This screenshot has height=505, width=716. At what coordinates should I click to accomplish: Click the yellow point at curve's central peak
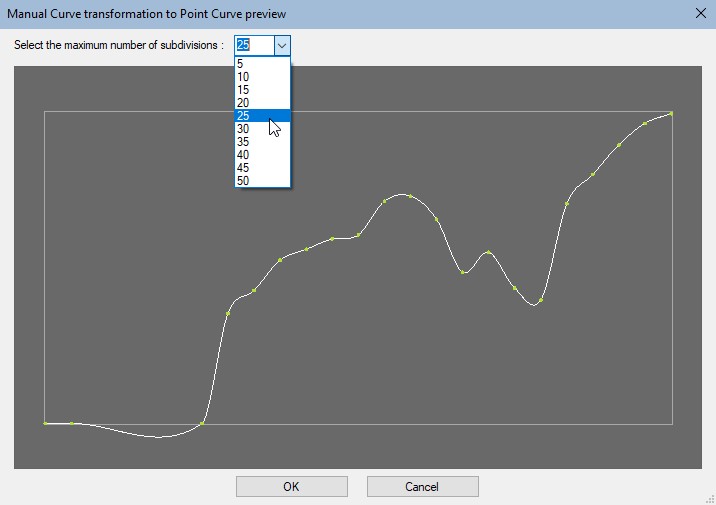(410, 196)
